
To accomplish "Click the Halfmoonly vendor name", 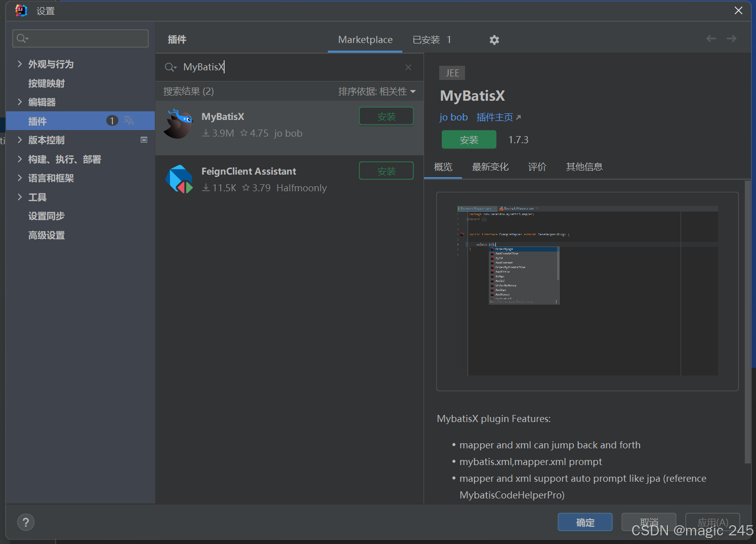I will 302,188.
